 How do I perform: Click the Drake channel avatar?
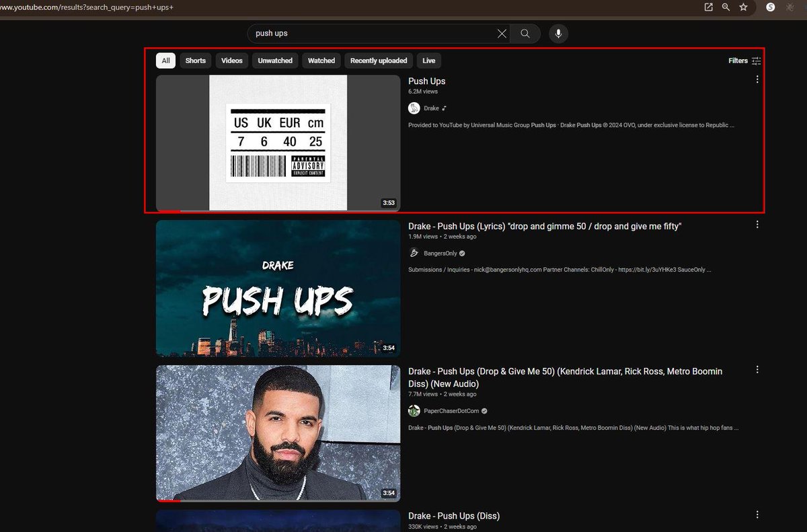[x=414, y=108]
